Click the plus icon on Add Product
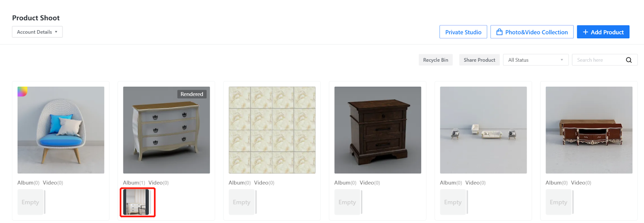644x223 pixels. 586,32
